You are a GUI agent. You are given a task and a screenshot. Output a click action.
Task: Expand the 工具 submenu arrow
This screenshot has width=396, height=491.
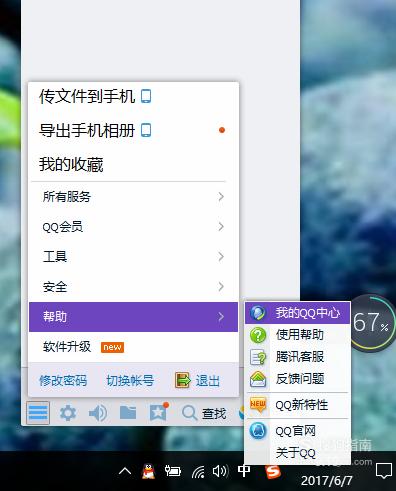click(221, 257)
